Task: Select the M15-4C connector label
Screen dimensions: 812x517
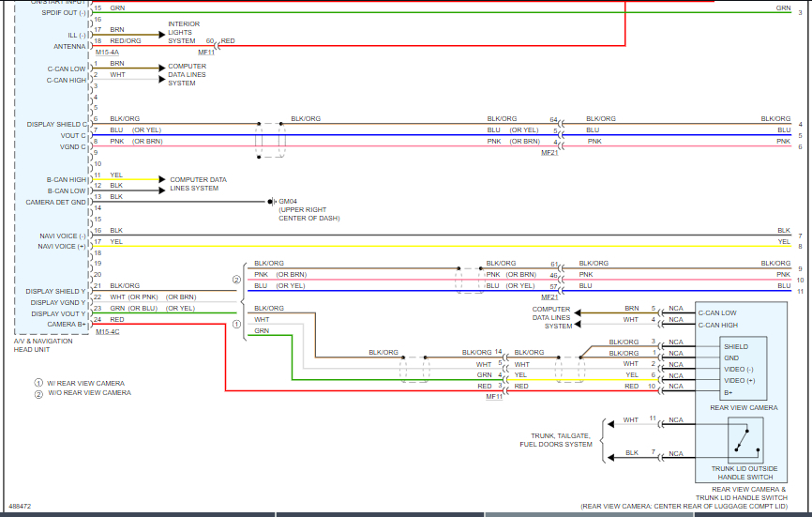Action: [107, 331]
